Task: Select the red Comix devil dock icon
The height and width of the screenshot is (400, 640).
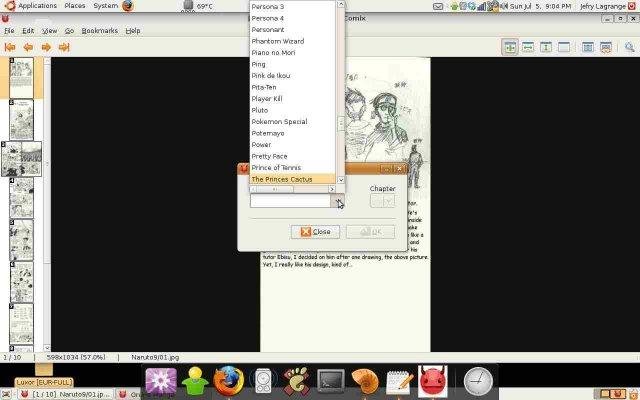Action: tap(433, 381)
